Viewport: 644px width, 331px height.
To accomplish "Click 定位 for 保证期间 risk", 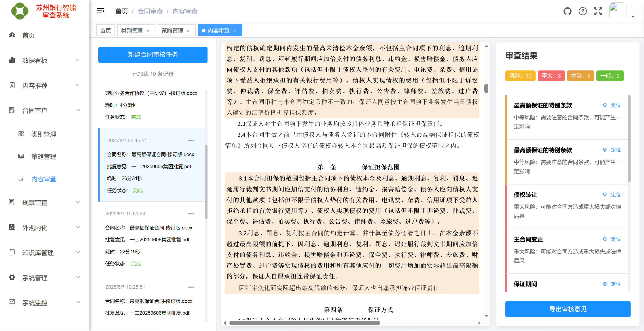I will point(612,284).
